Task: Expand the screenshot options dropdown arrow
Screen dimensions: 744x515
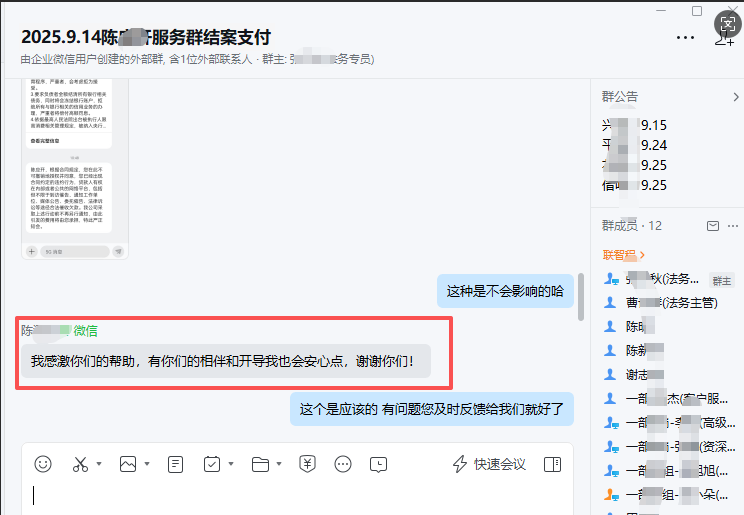Action: click(x=99, y=464)
